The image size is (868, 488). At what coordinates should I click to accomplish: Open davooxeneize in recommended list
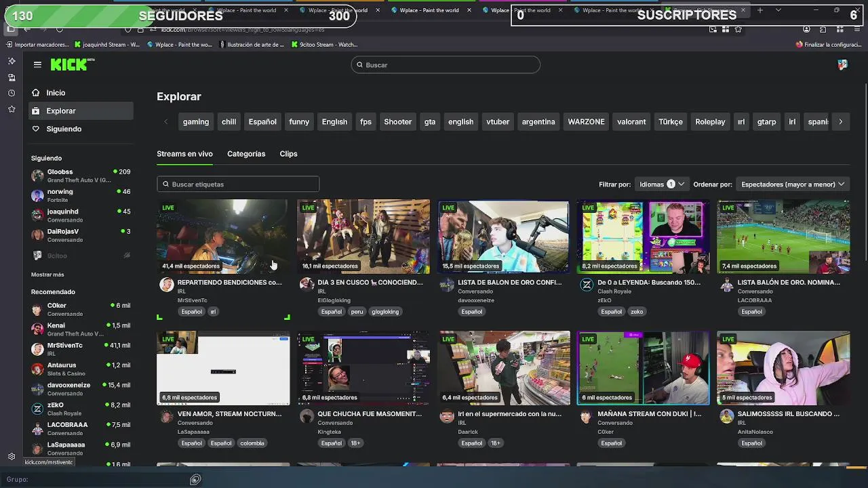pos(81,389)
